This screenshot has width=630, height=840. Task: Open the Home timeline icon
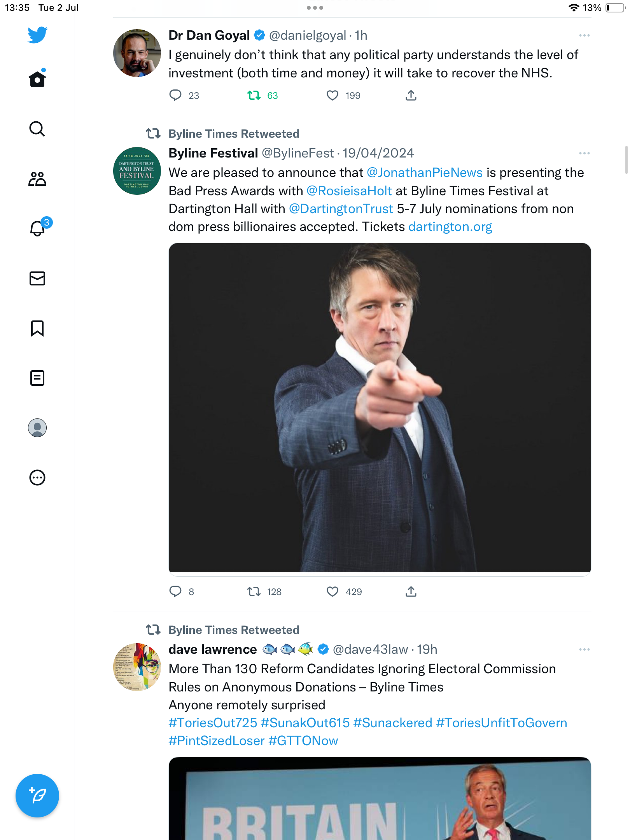click(37, 79)
